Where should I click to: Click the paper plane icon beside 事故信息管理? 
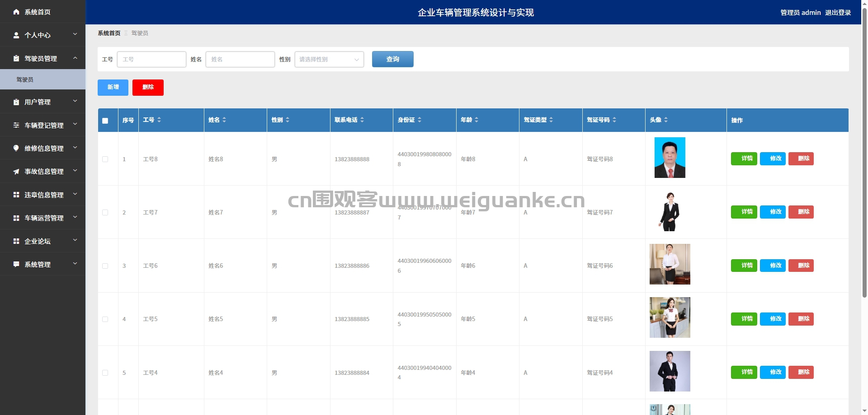click(16, 172)
